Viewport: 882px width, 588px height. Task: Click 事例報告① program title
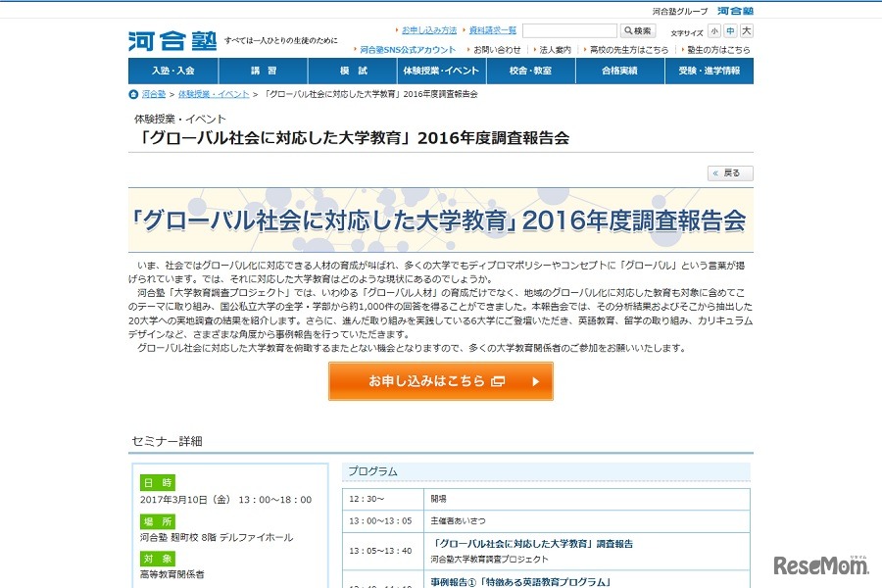(521, 582)
